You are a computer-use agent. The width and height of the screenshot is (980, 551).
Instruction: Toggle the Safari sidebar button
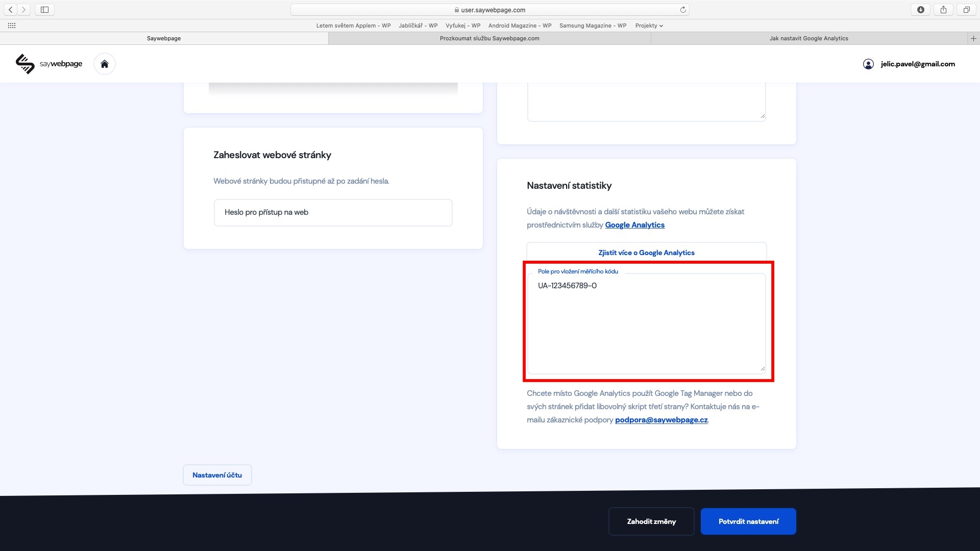44,10
